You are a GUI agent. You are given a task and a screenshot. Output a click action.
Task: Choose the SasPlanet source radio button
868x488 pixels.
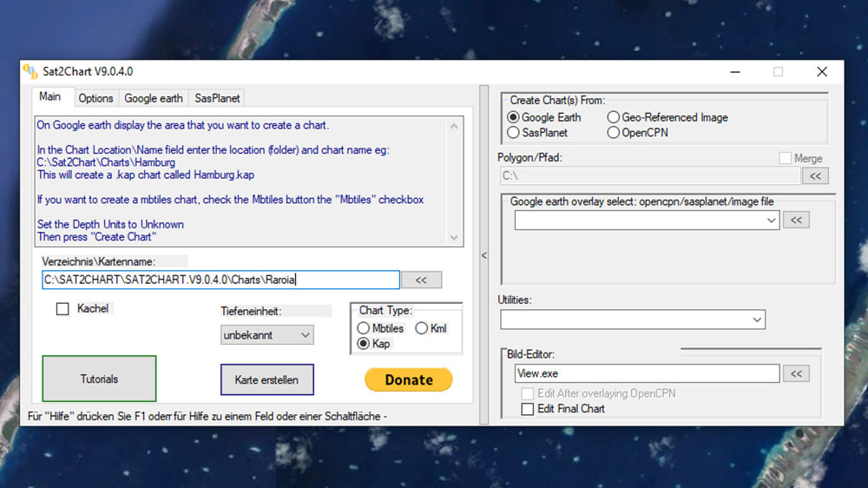point(513,133)
